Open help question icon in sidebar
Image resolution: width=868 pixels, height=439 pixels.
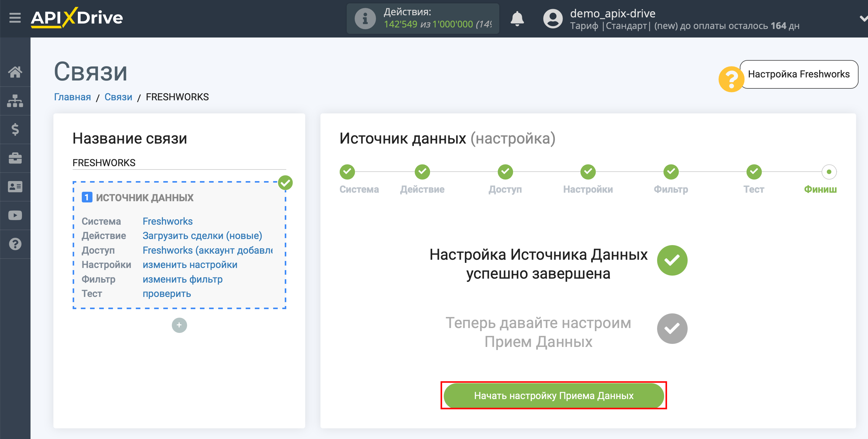pos(15,244)
